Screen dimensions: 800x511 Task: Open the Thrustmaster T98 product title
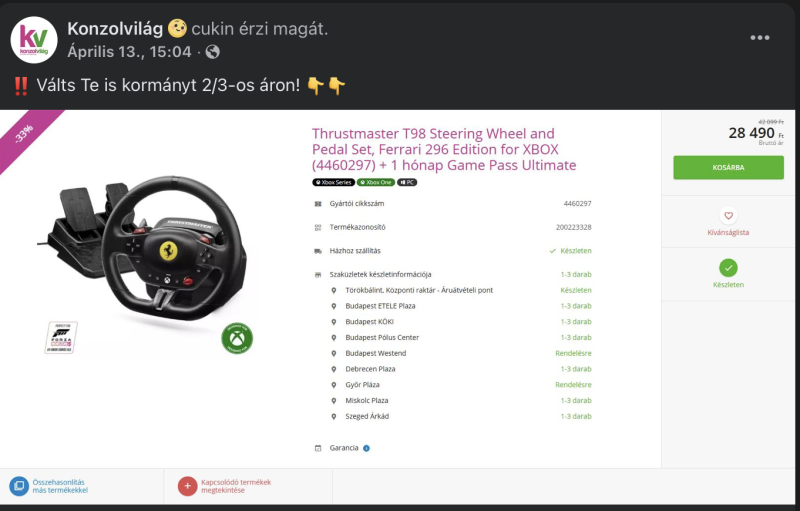(x=444, y=149)
